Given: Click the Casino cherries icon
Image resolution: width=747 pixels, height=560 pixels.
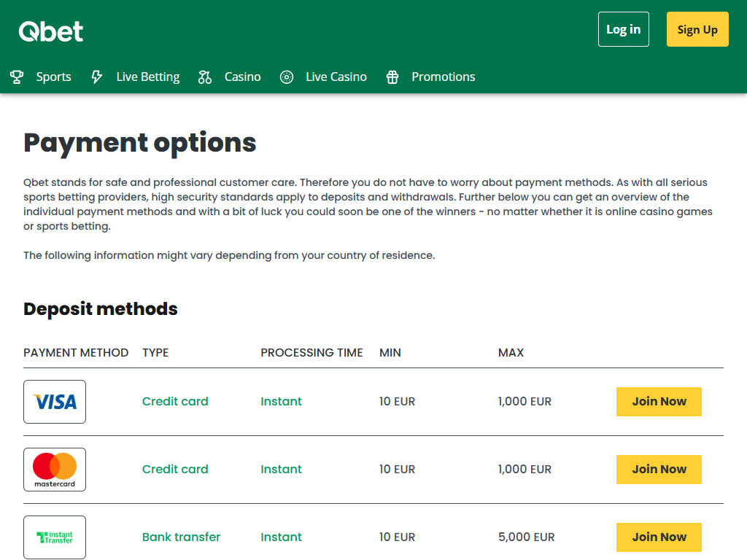Looking at the screenshot, I should [205, 77].
